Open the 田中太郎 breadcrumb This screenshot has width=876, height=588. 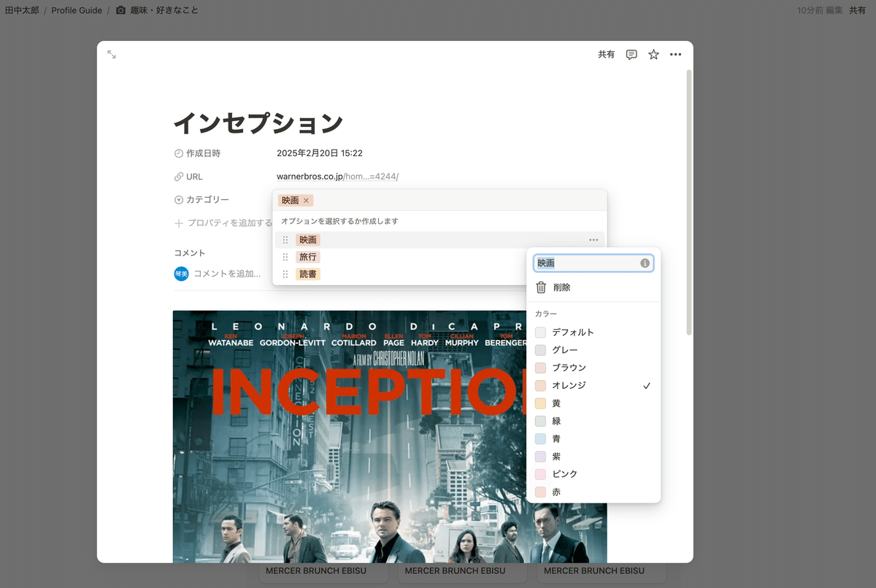pyautogui.click(x=22, y=10)
